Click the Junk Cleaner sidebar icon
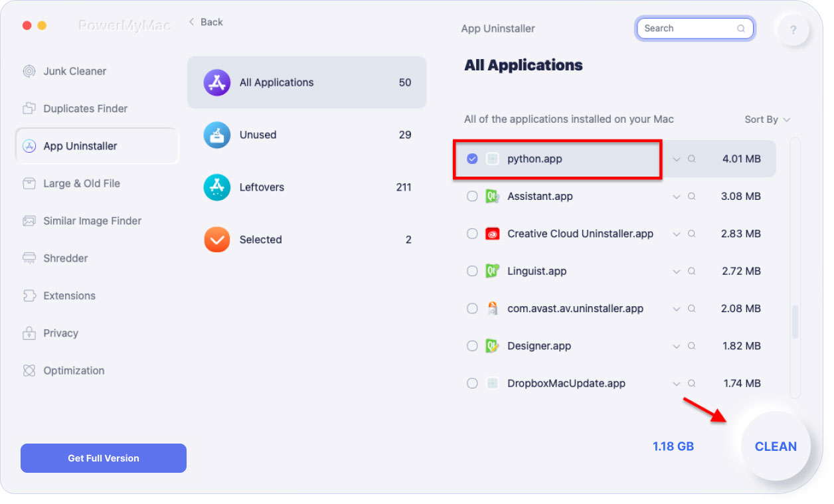The height and width of the screenshot is (504, 834). click(x=29, y=71)
